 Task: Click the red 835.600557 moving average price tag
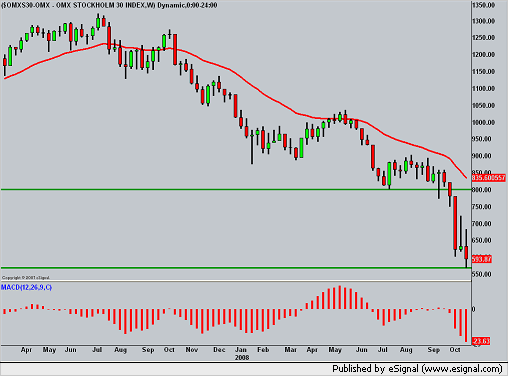(x=488, y=178)
